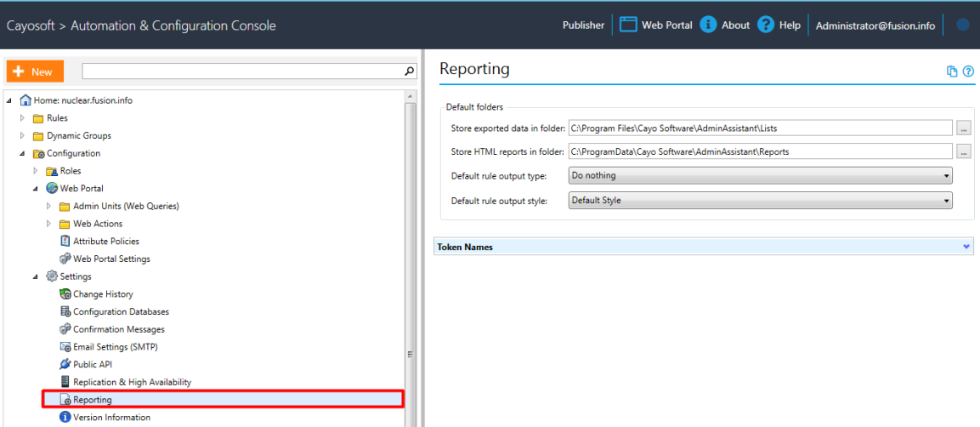The height and width of the screenshot is (427, 980).
Task: Open Public API tree item
Action: click(x=93, y=364)
